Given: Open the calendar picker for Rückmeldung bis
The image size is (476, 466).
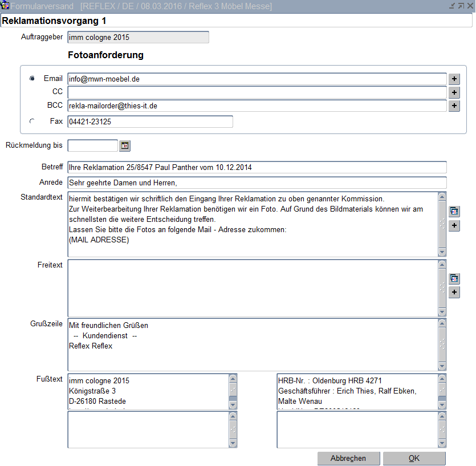Looking at the screenshot, I should (125, 146).
